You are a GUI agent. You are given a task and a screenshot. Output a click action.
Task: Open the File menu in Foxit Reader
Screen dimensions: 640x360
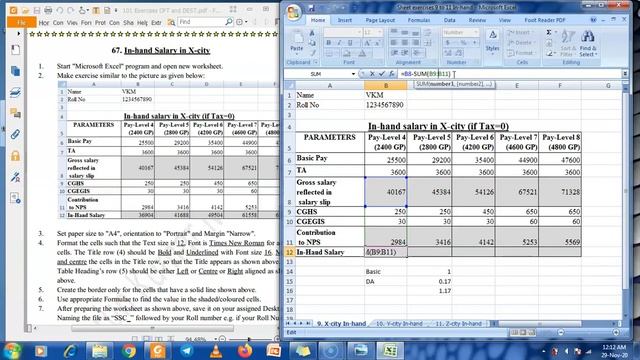(x=22, y=22)
